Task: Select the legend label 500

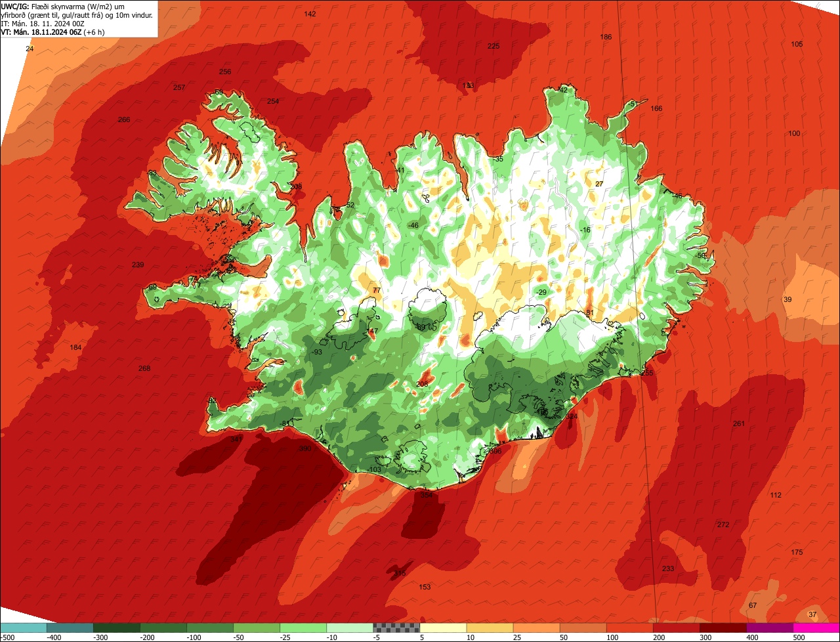Action: tap(798, 637)
